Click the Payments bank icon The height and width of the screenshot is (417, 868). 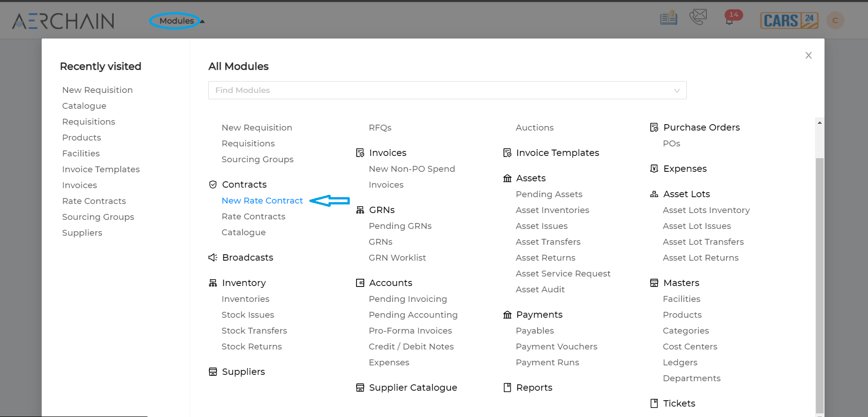click(x=507, y=315)
